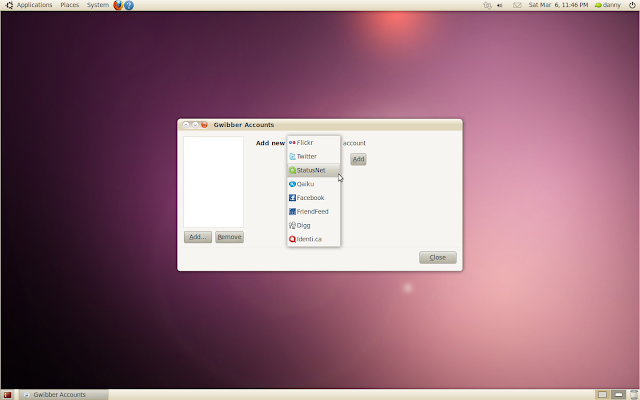The height and width of the screenshot is (400, 640).
Task: Click the Show Desktop icon in the bottom panel
Action: click(7, 395)
